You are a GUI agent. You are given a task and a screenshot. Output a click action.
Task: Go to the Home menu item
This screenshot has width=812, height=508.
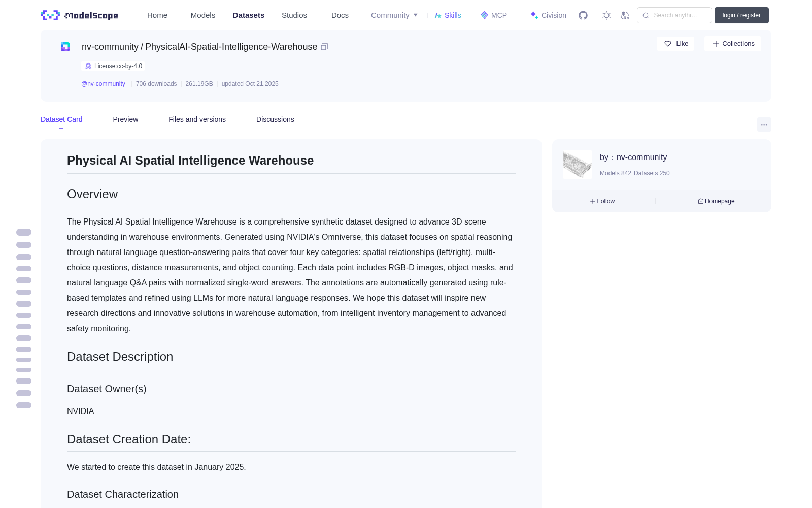[x=157, y=15]
